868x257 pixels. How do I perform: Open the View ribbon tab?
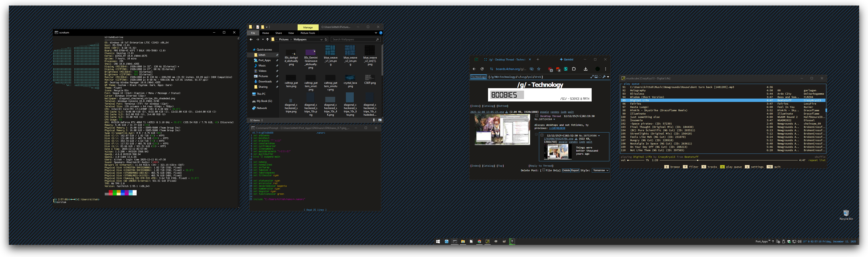click(x=291, y=33)
